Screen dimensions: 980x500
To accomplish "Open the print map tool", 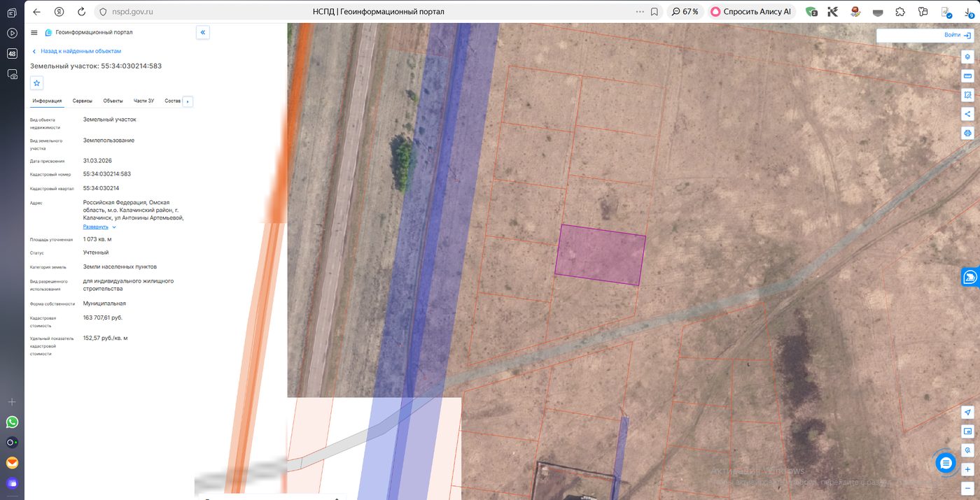I will point(967,133).
